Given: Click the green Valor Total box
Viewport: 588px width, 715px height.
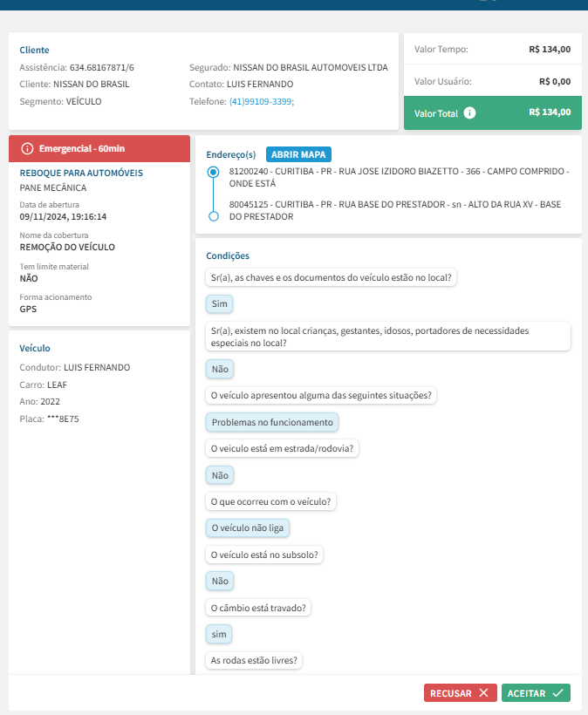Looking at the screenshot, I should (493, 113).
